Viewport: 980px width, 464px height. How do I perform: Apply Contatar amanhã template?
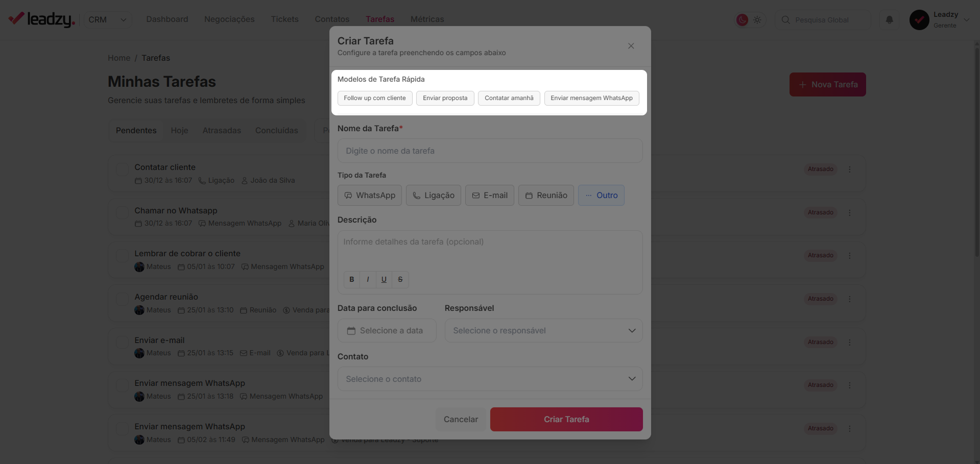click(x=509, y=98)
